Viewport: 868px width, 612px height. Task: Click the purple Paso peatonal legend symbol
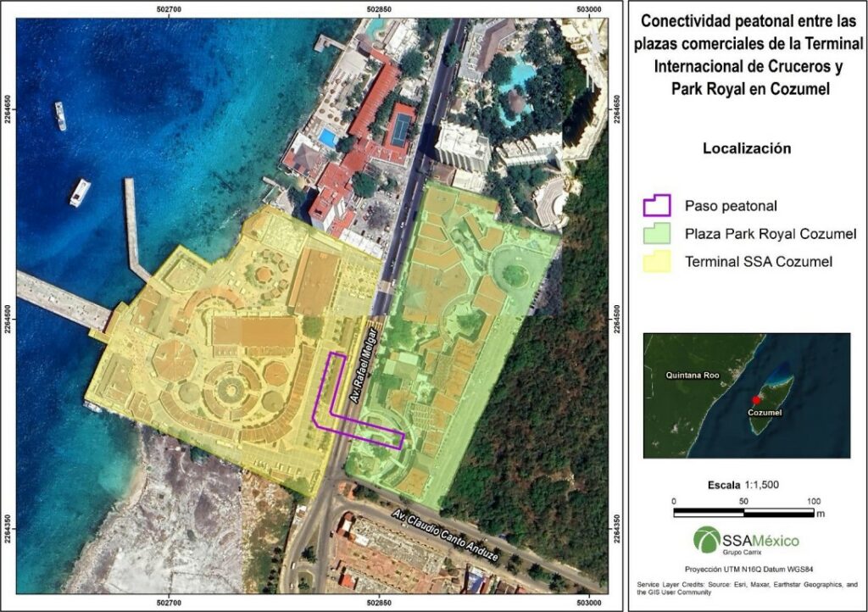657,205
